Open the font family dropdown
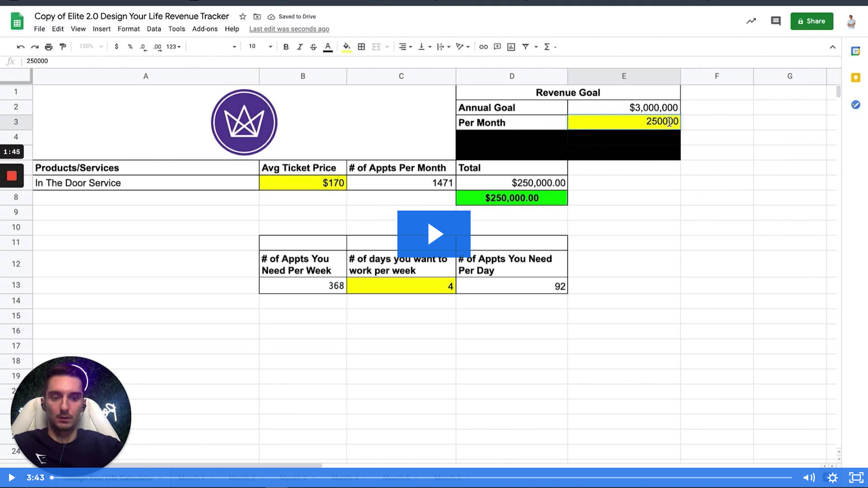Viewport: 868px width, 488px height. point(212,47)
